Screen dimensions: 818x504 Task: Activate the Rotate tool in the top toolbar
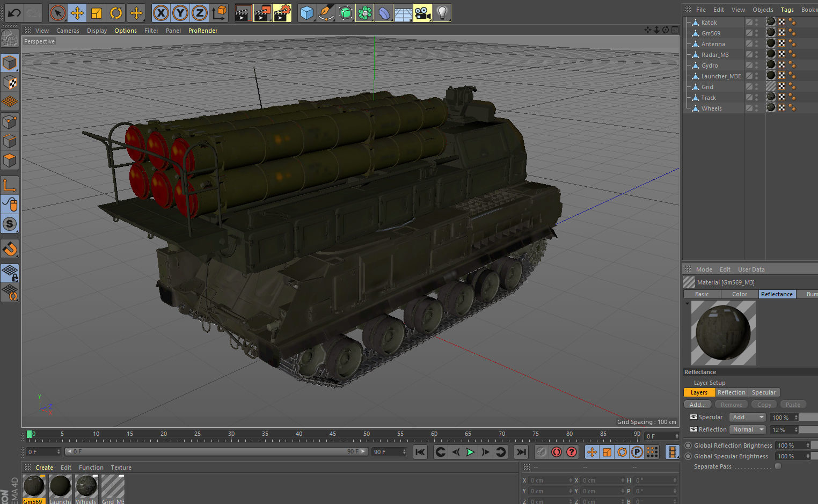116,13
